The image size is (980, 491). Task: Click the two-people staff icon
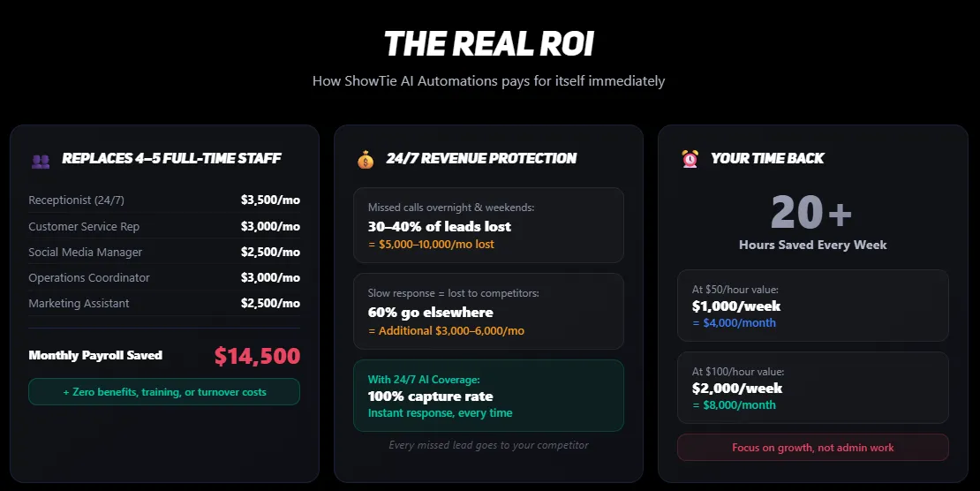tap(41, 161)
